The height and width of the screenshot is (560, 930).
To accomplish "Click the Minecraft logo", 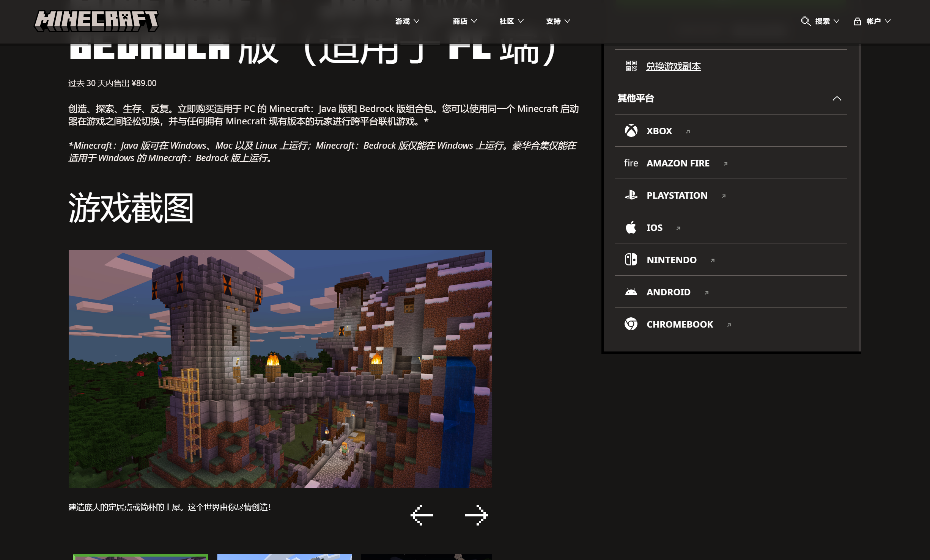I will tap(96, 21).
